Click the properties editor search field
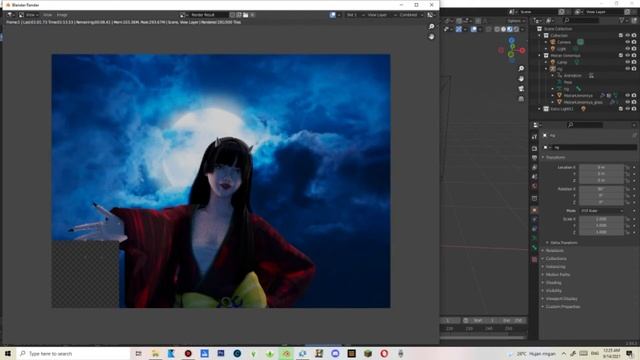Image resolution: width=640 pixels, height=360 pixels. [x=584, y=125]
